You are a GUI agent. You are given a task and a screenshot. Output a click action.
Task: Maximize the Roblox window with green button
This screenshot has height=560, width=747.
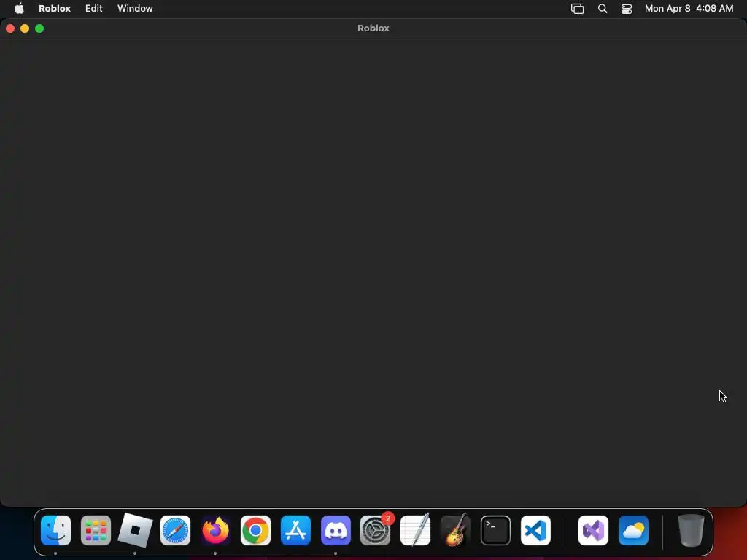point(39,28)
